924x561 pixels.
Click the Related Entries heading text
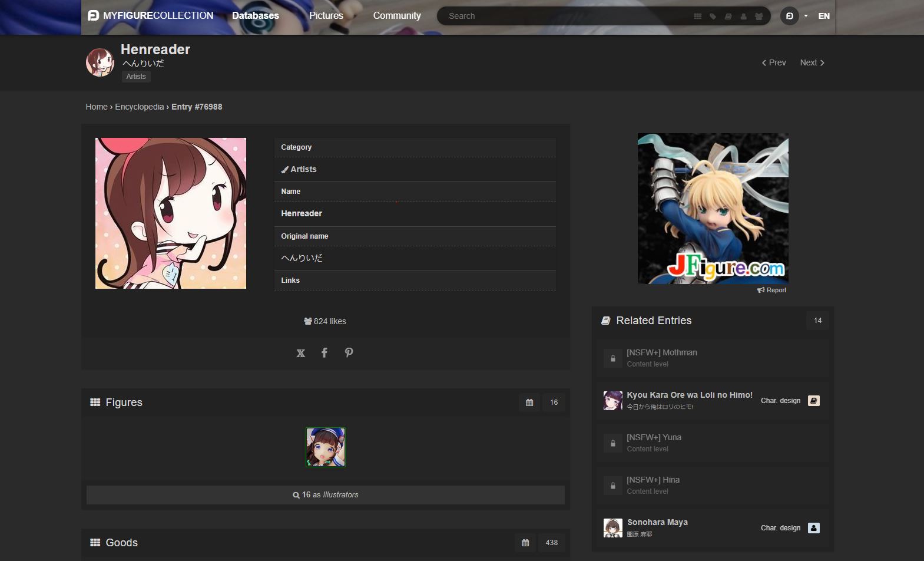pos(654,321)
